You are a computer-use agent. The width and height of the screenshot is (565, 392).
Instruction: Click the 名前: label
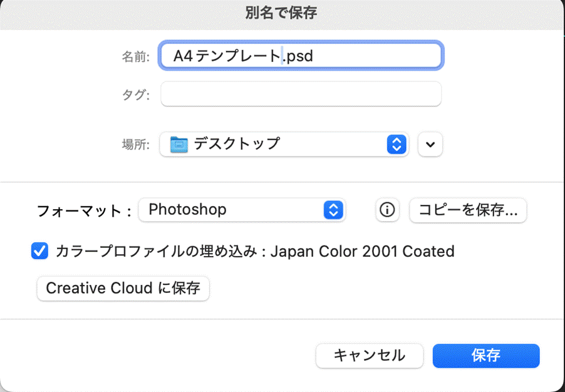[x=135, y=57]
